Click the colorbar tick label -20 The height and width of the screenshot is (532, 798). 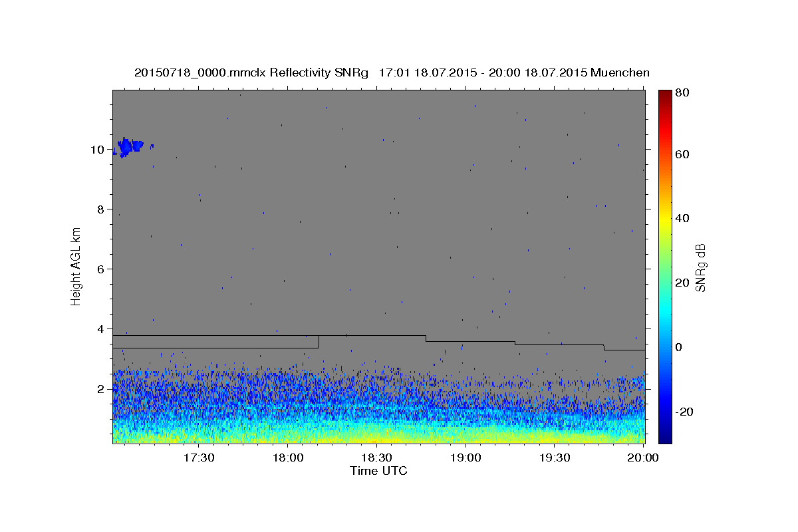click(684, 412)
